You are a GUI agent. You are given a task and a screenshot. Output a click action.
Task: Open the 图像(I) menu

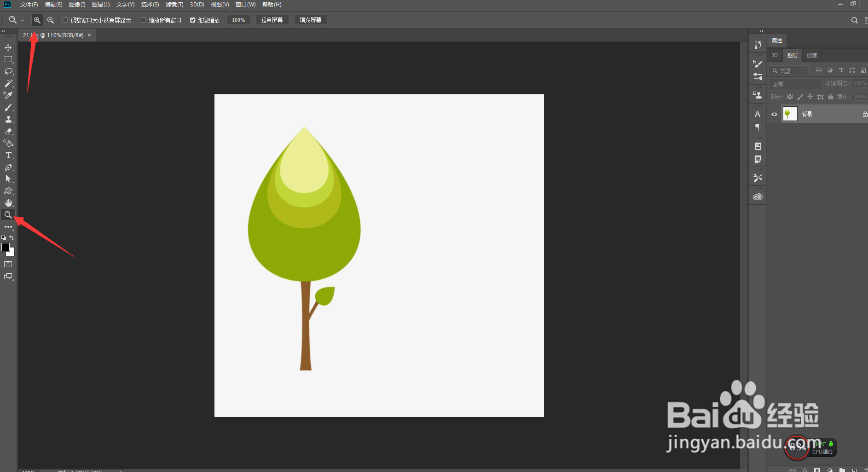coord(77,5)
